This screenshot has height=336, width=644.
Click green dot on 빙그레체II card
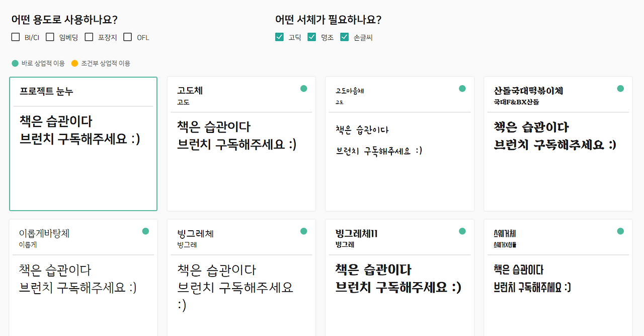[462, 231]
